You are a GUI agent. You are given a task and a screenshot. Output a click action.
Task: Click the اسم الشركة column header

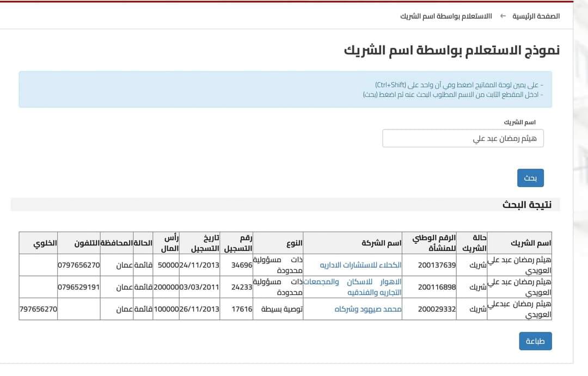coord(381,243)
